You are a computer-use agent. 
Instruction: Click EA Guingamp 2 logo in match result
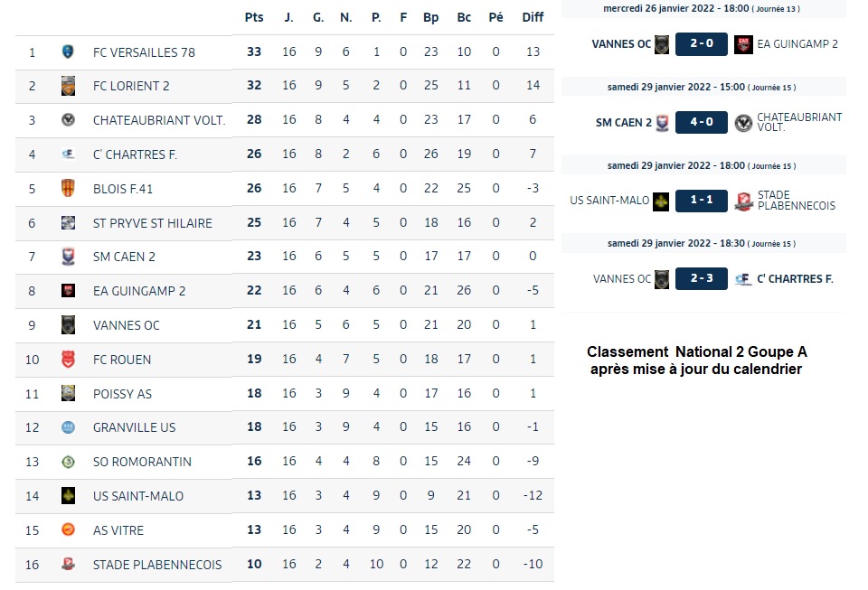(743, 44)
